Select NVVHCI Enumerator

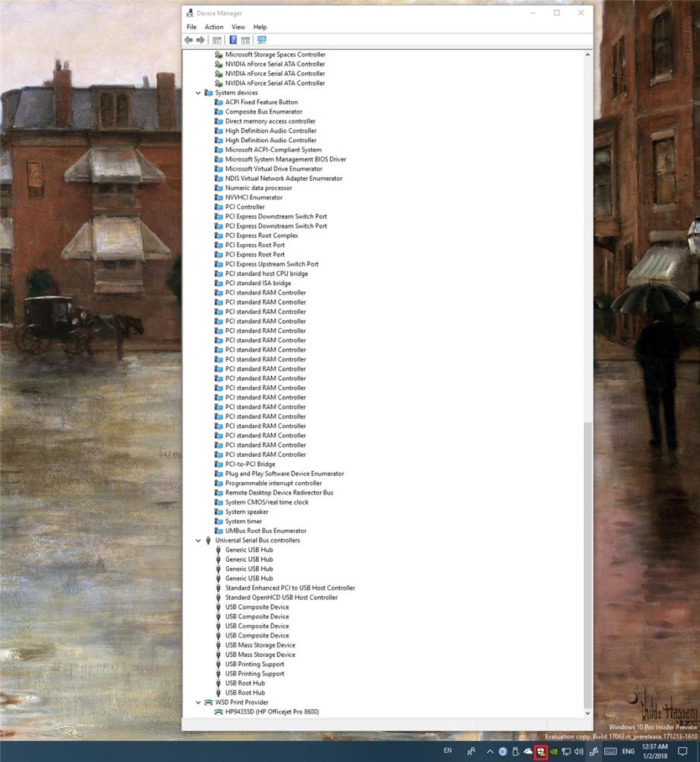pyautogui.click(x=254, y=197)
